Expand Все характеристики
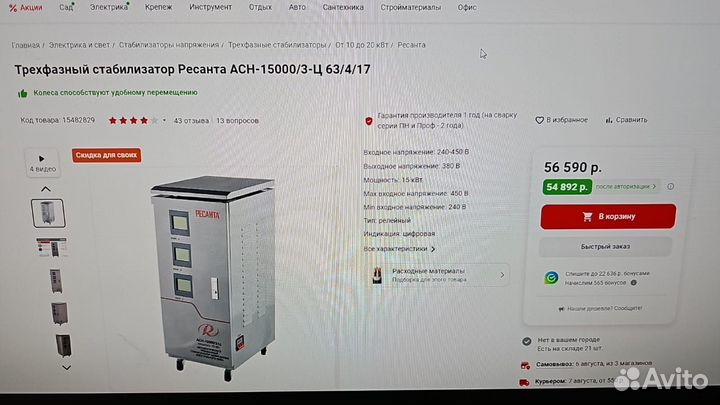Image resolution: width=720 pixels, height=405 pixels. coord(399,249)
